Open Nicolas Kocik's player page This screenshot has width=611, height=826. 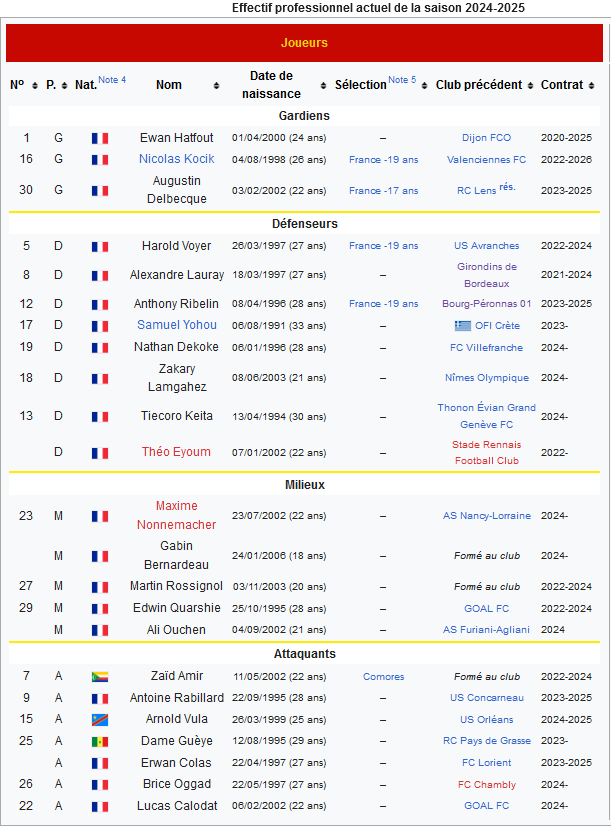[x=177, y=159]
